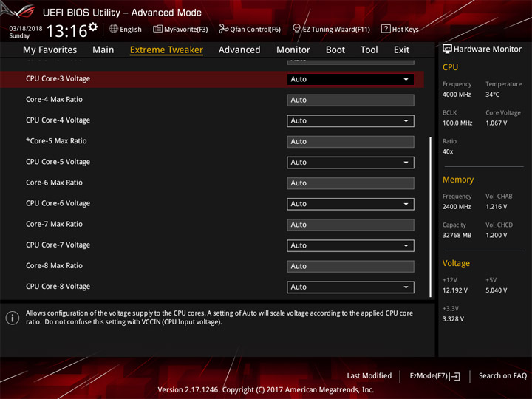Click Core-7 Max Ratio input field
This screenshot has width=532, height=399.
pyautogui.click(x=350, y=225)
